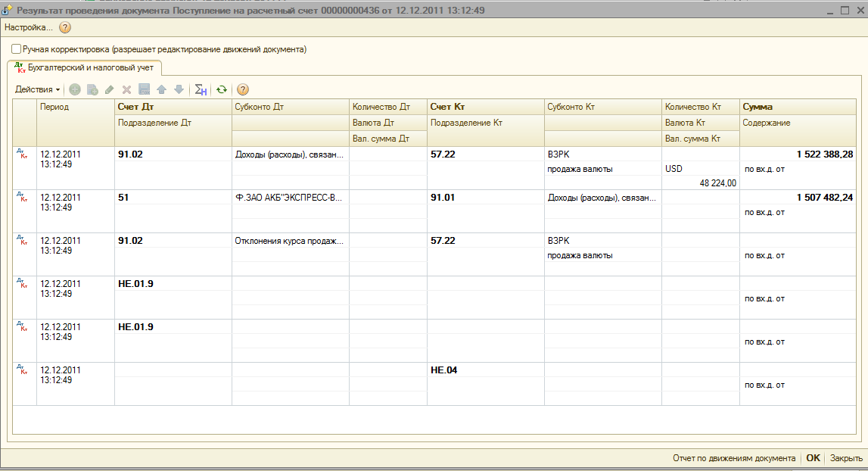Open the Действия dropdown menu

[x=37, y=89]
